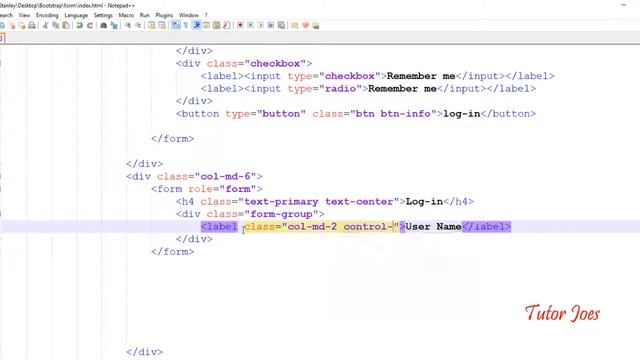
Task: Open the Document map icon
Action: 217,25
